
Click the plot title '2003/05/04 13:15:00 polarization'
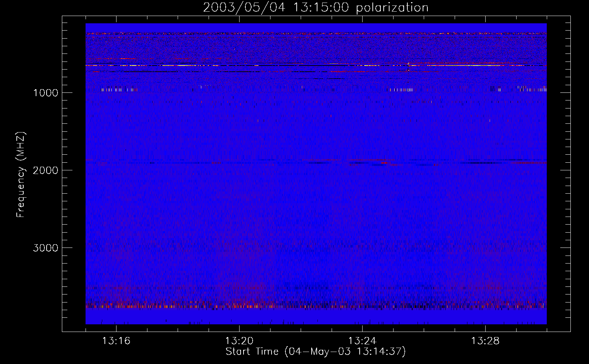[x=316, y=7]
